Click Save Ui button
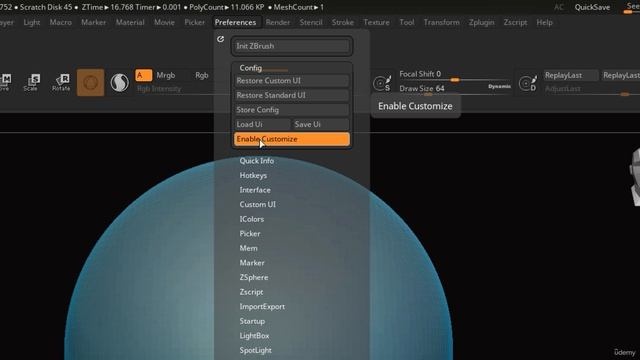 (321, 124)
